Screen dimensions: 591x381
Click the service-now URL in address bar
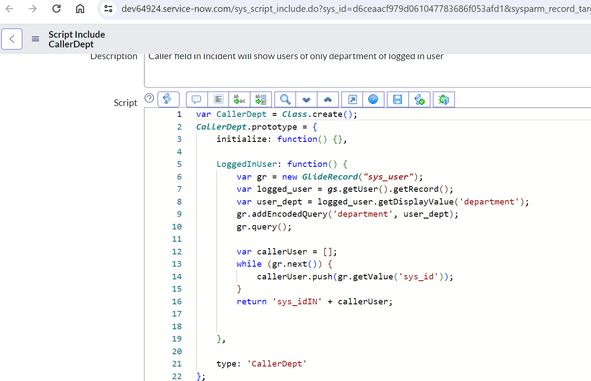(x=355, y=9)
